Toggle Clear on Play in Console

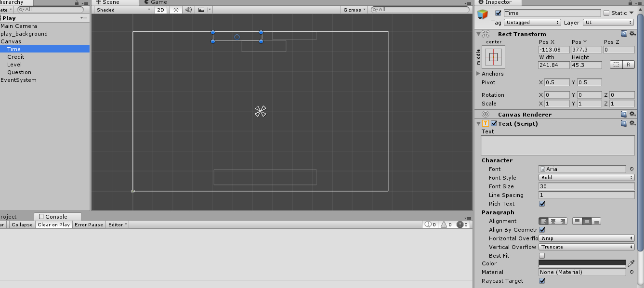tap(54, 225)
